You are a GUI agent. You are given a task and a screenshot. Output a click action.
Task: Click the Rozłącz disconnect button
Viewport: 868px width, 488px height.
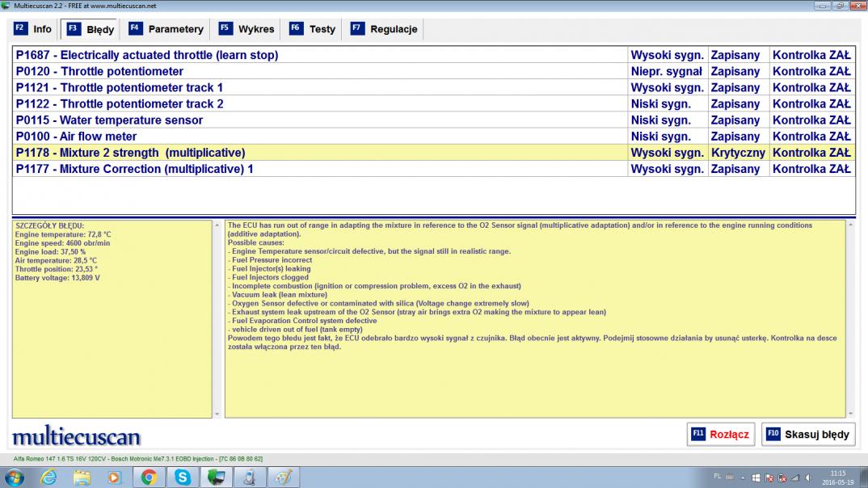[x=721, y=435]
